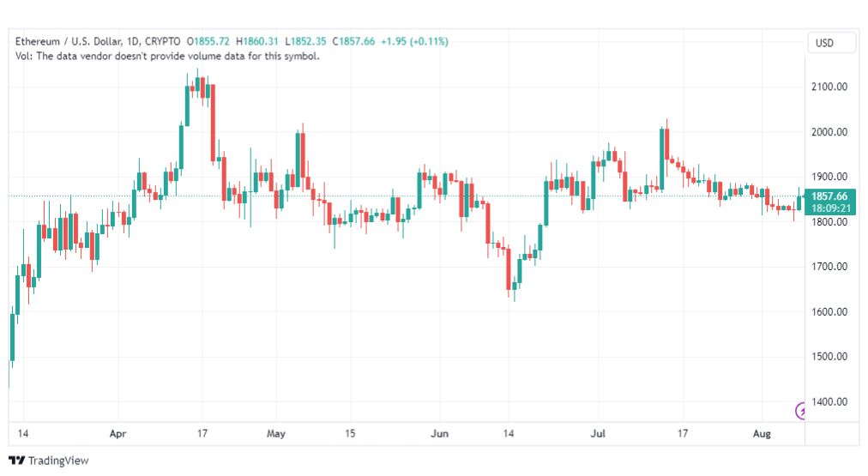Select the Apr marker on time axis
The height and width of the screenshot is (476, 868).
118,433
